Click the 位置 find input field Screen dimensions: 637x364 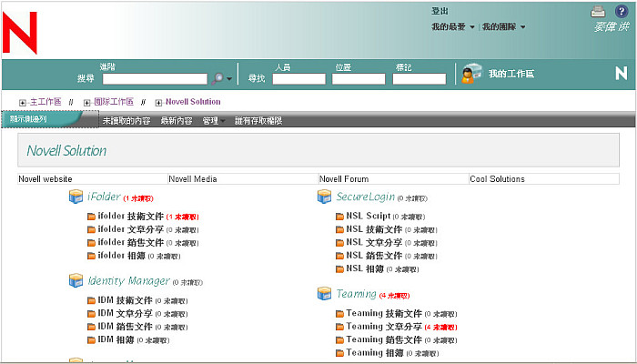click(359, 79)
